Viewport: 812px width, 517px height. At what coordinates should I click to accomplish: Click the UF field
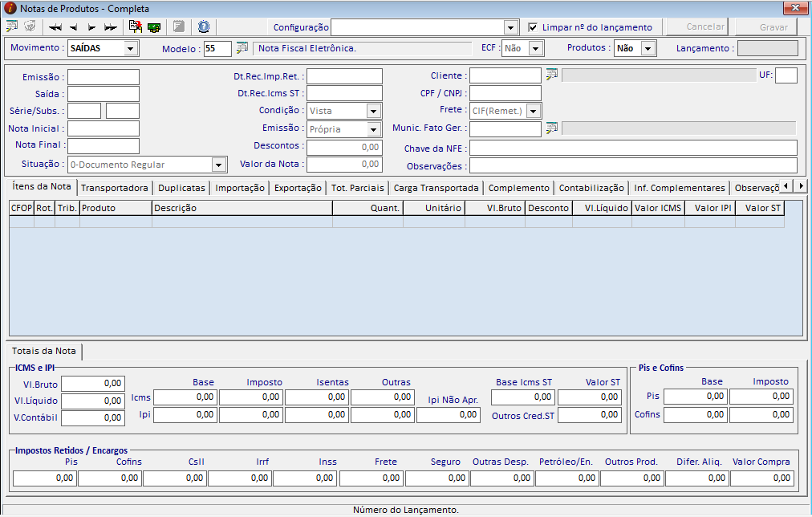point(786,75)
